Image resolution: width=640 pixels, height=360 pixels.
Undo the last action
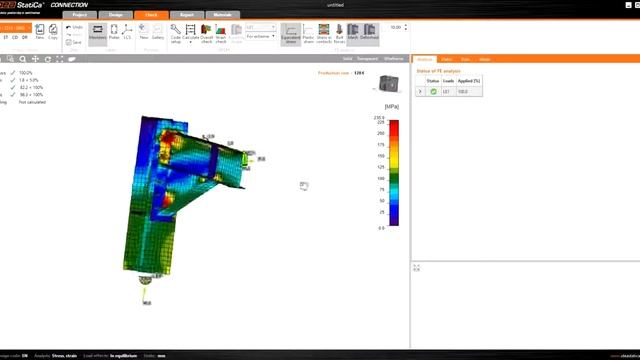(x=74, y=27)
